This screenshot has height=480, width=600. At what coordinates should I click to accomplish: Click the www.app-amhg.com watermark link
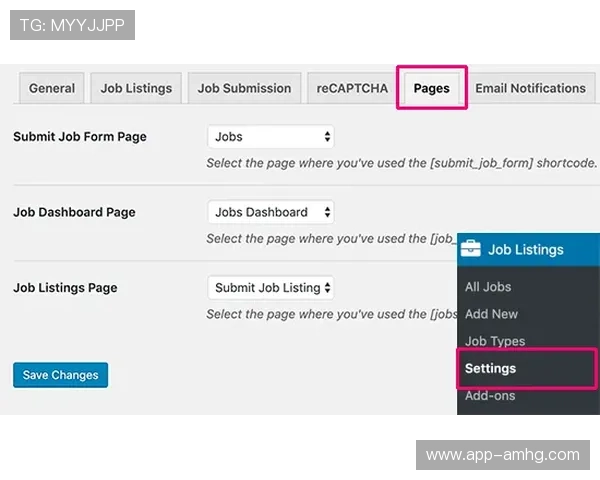(x=502, y=455)
